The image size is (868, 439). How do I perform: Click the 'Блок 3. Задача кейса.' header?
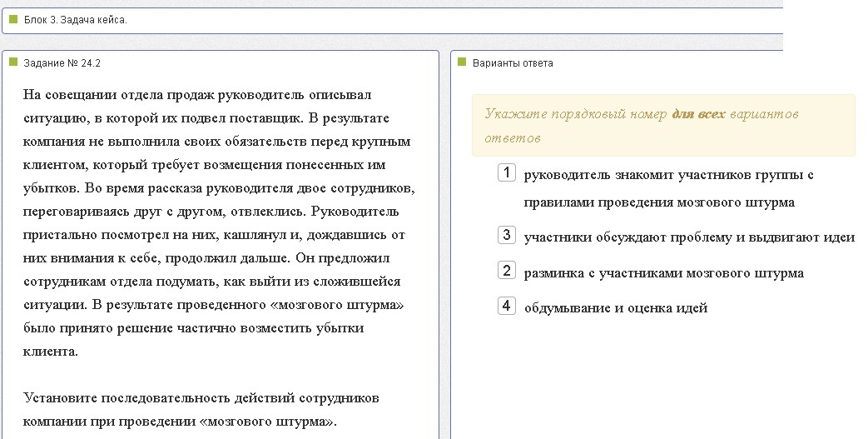pyautogui.click(x=75, y=20)
